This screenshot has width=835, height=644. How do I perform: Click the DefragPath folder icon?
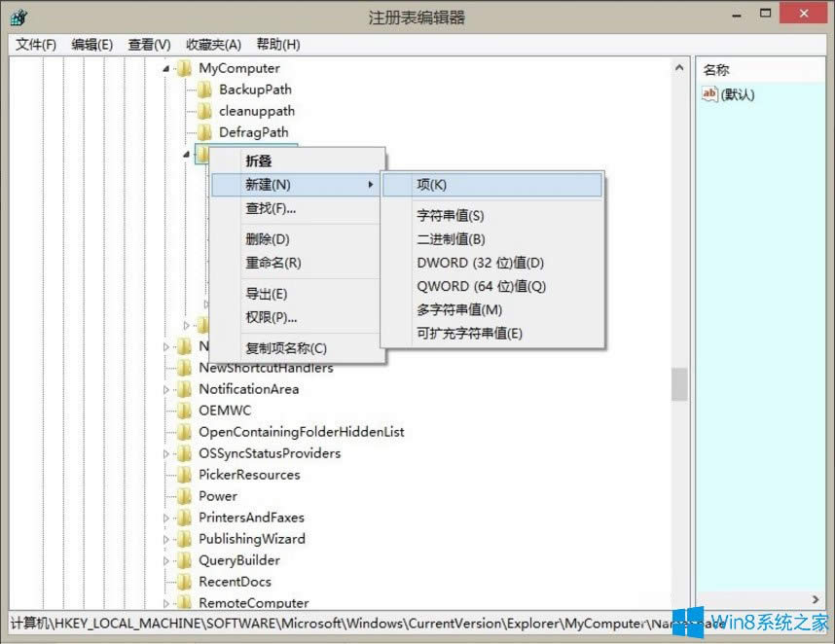click(x=204, y=132)
